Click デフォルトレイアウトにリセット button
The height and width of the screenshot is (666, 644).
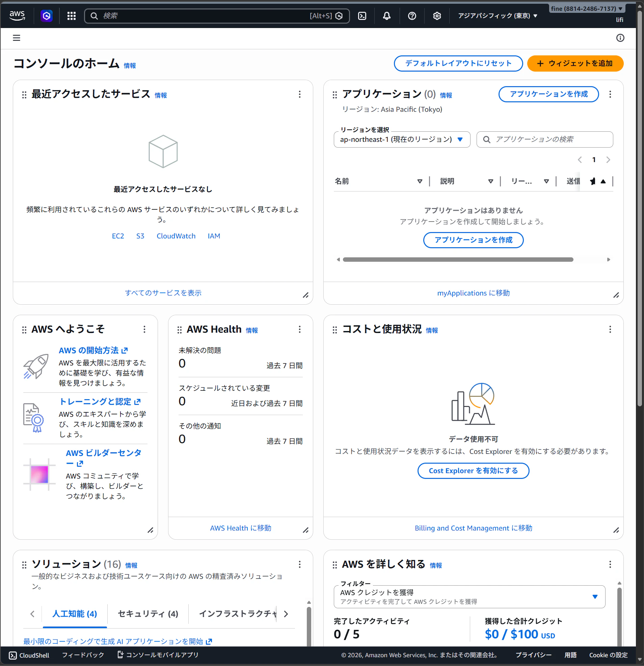[458, 63]
